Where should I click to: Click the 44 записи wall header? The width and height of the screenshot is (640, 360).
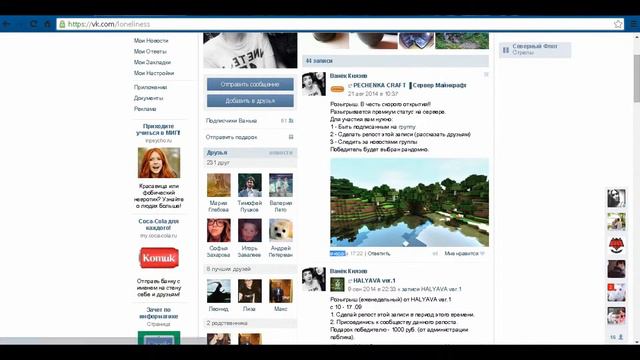coord(396,61)
